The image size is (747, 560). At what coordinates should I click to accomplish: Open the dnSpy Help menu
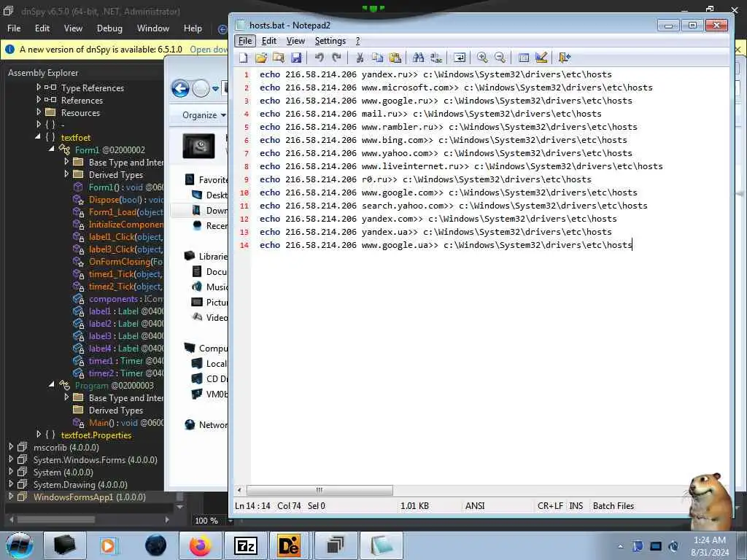tap(193, 28)
